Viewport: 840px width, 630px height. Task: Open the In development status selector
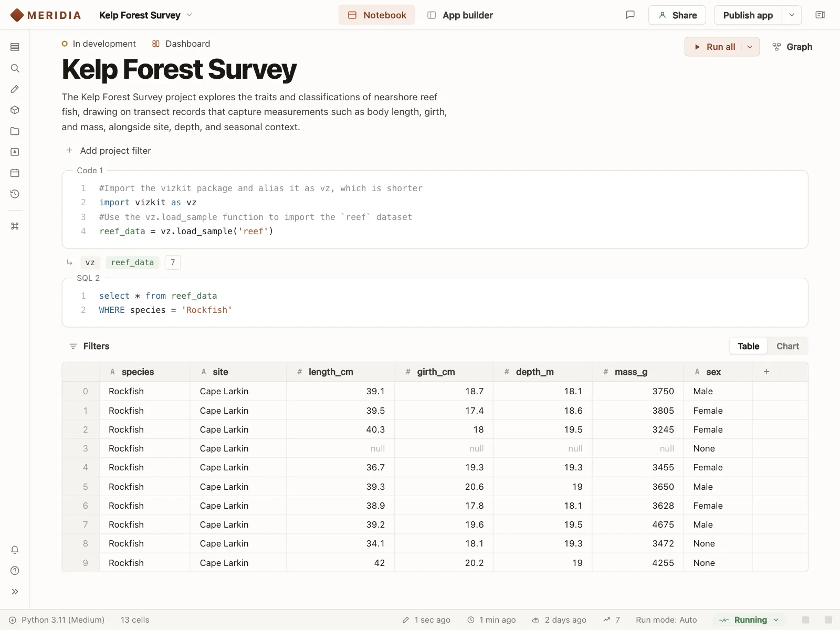[98, 44]
